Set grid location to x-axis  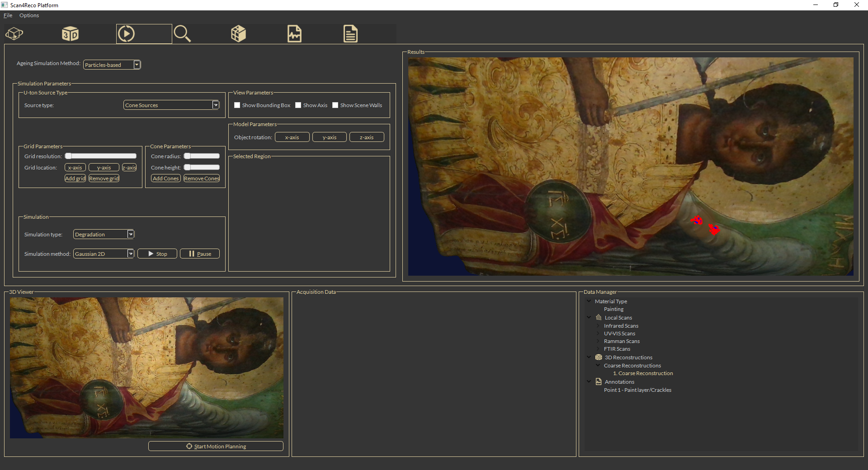tap(75, 167)
